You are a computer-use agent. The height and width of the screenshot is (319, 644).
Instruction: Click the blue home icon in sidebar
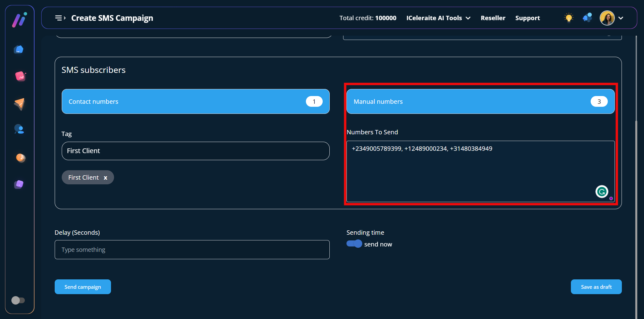19,50
